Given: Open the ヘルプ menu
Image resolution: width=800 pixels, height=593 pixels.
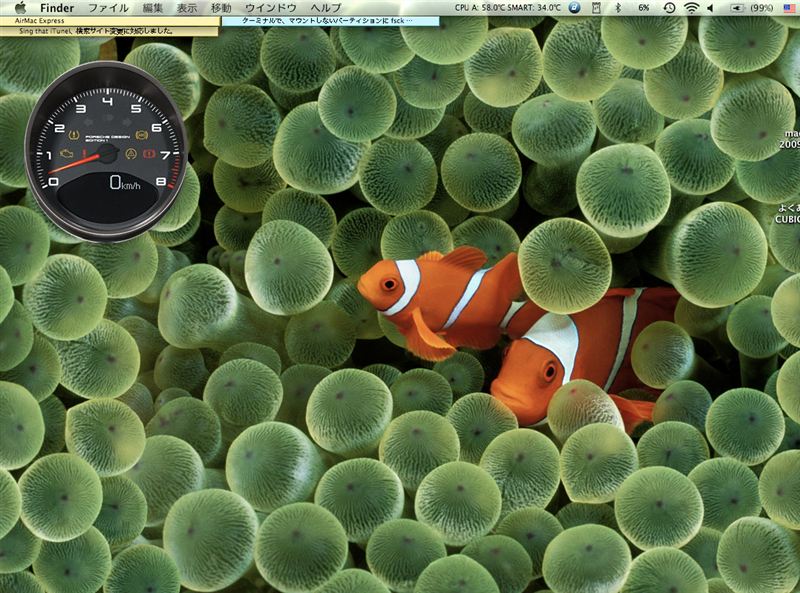Looking at the screenshot, I should tap(326, 8).
